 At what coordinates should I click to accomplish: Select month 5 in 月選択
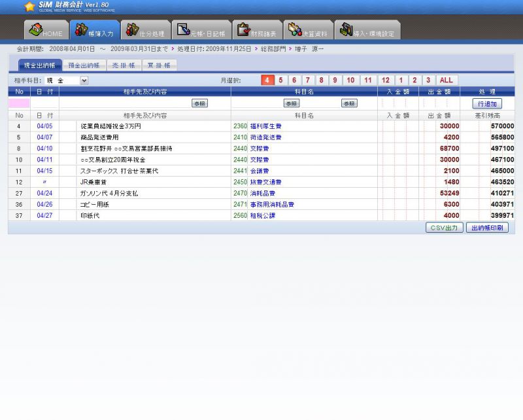coord(280,80)
